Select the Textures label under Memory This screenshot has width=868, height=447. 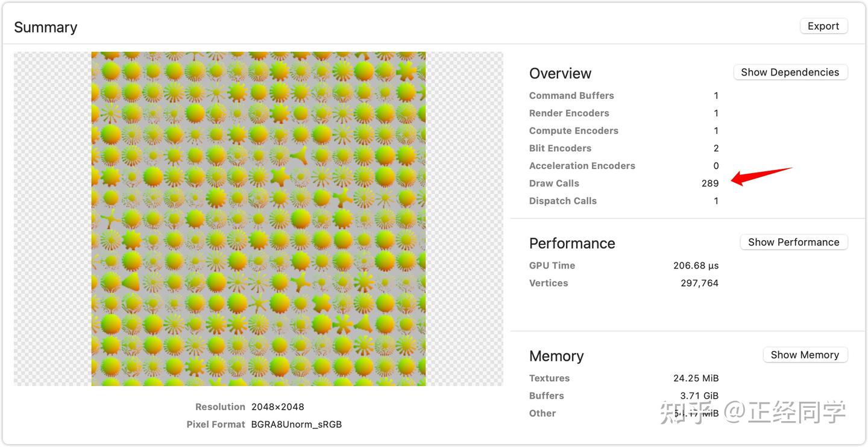tap(549, 378)
